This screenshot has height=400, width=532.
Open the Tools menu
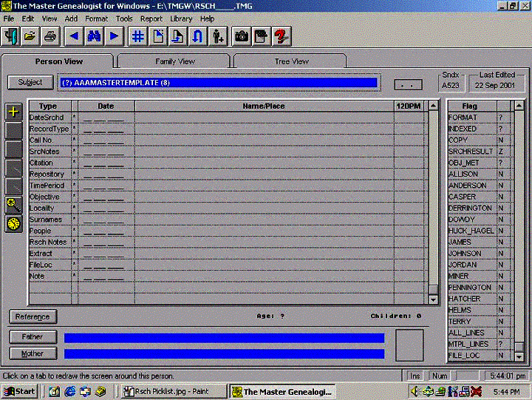point(124,18)
